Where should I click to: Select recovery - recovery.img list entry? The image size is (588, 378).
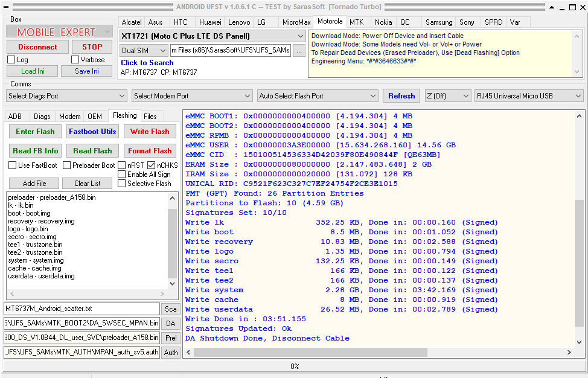click(x=41, y=221)
